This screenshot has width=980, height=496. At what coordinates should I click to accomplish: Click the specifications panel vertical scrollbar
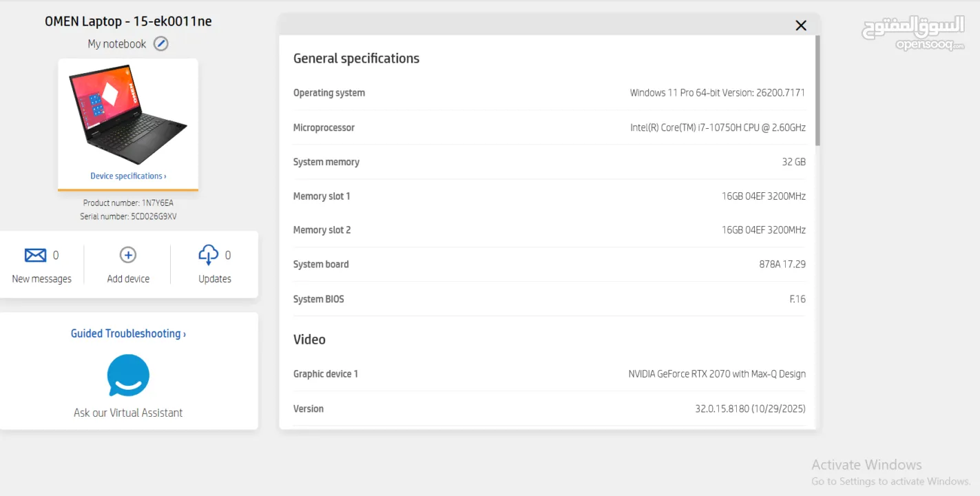(x=817, y=90)
